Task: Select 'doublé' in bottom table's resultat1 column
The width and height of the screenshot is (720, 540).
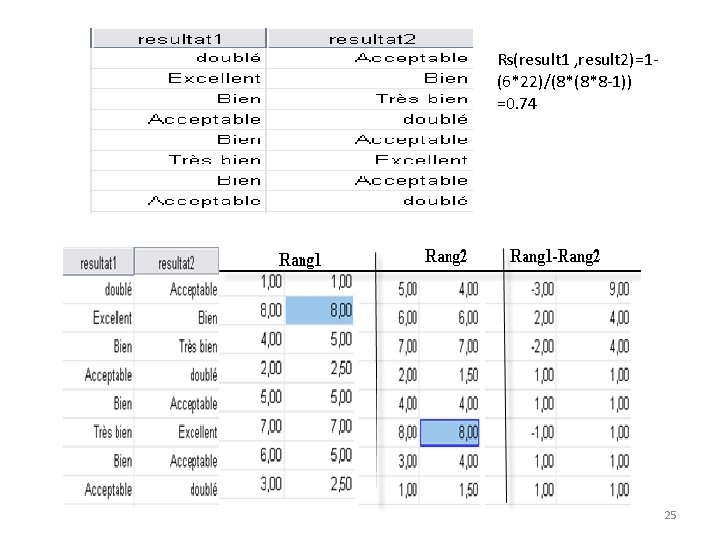Action: pos(118,289)
